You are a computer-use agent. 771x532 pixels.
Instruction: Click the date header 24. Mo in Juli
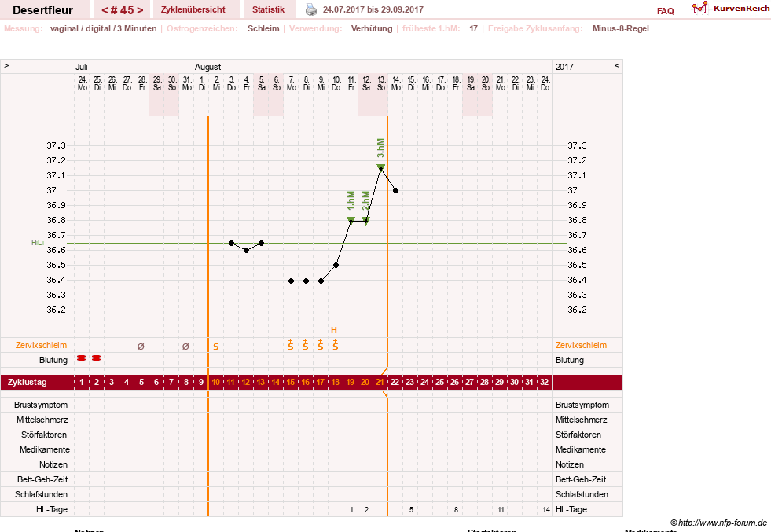(x=82, y=83)
